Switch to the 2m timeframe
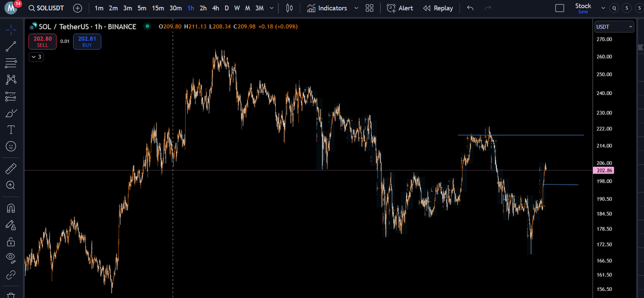Screen dimensions: 644x298 click(x=113, y=9)
